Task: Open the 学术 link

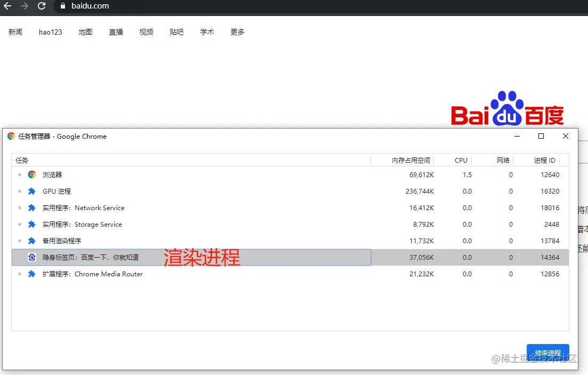Action: pyautogui.click(x=207, y=33)
